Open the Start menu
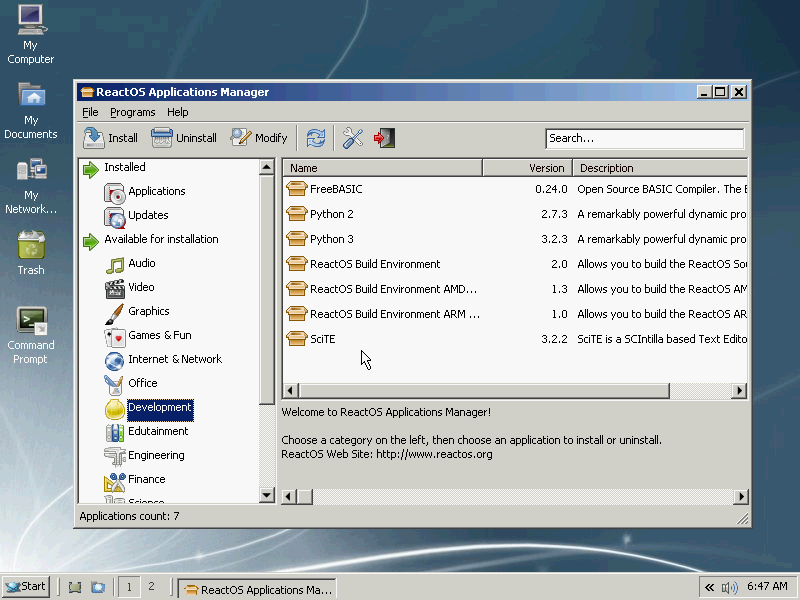 [x=26, y=587]
